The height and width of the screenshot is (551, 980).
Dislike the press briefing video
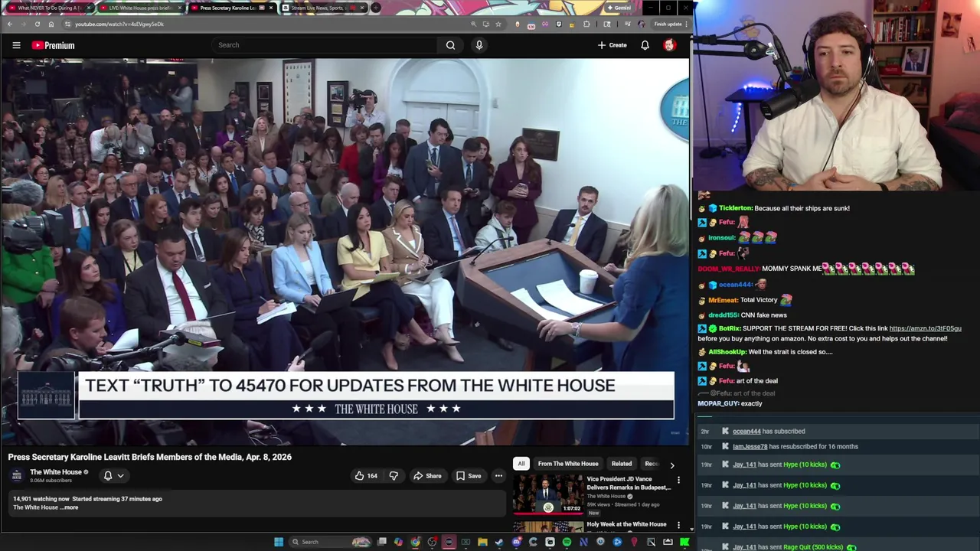pyautogui.click(x=394, y=476)
